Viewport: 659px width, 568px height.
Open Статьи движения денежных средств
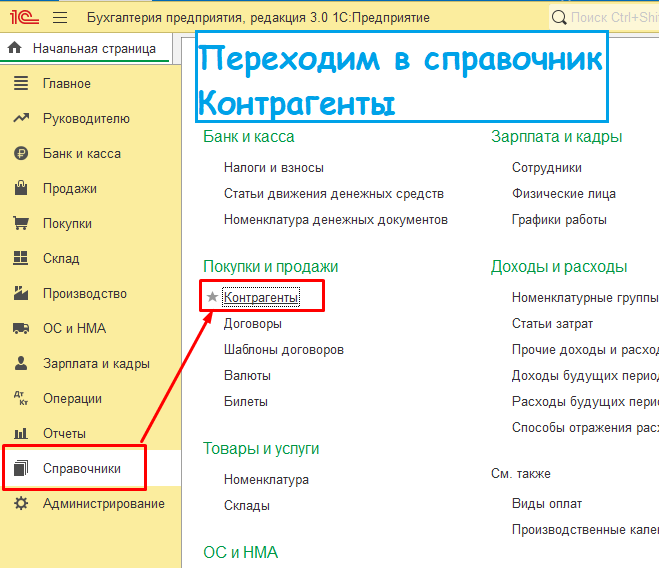pyautogui.click(x=334, y=194)
